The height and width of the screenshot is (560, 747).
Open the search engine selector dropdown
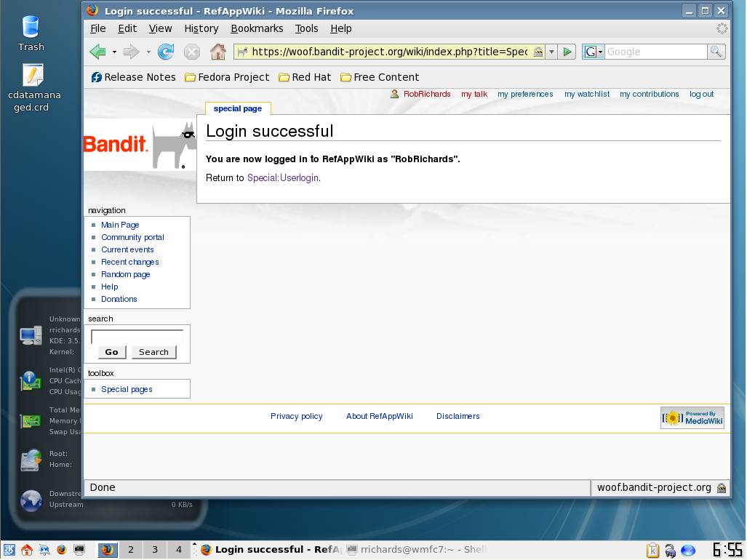[593, 52]
